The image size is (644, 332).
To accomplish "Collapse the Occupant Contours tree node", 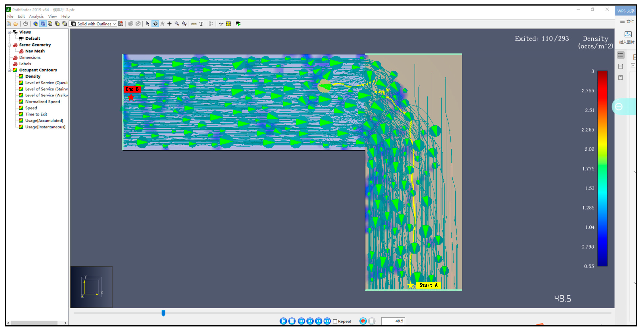I will [x=9, y=70].
